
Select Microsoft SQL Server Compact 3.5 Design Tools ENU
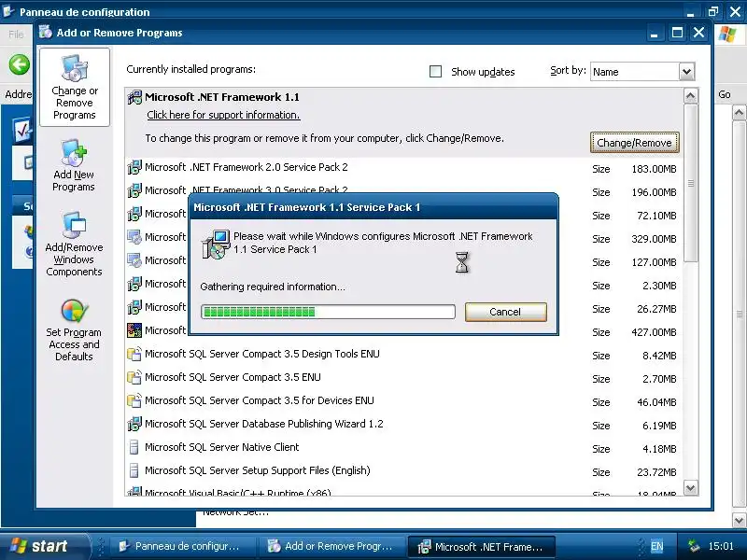[404, 355]
